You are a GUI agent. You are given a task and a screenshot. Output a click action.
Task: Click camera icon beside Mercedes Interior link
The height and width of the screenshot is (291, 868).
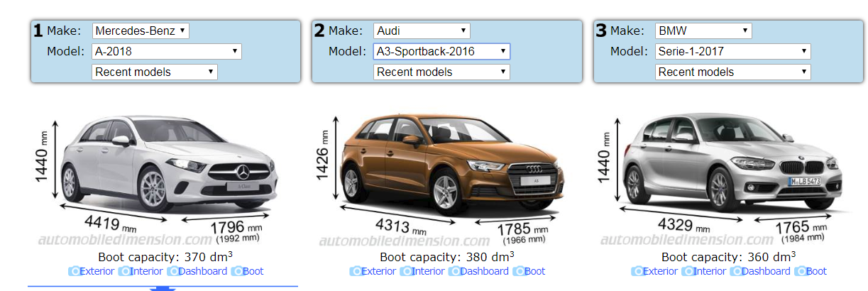point(124,271)
